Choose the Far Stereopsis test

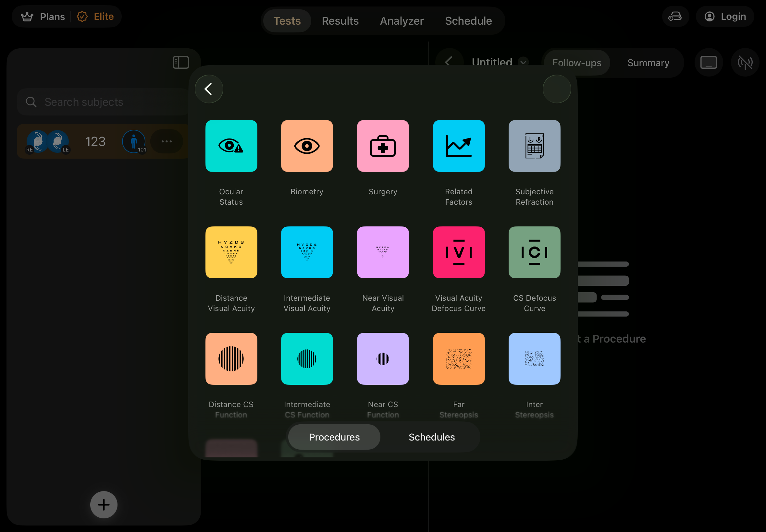[459, 359]
